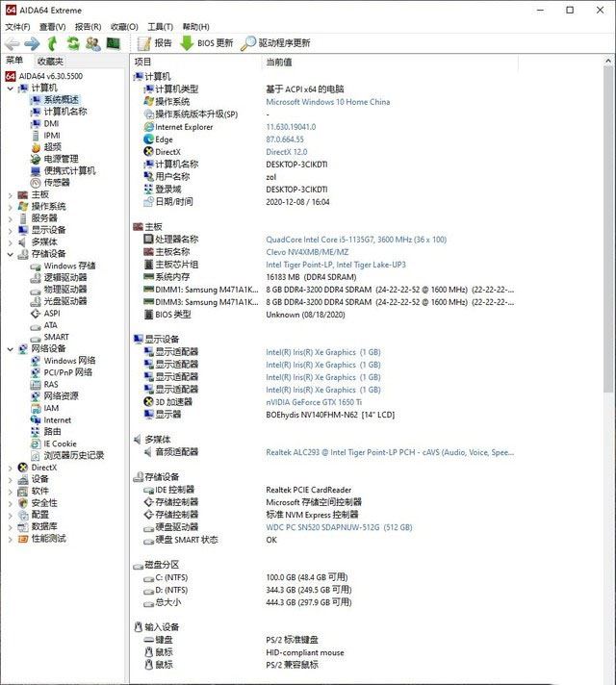Select the 超频 overclock tree item
This screenshot has width=616, height=685.
53,147
